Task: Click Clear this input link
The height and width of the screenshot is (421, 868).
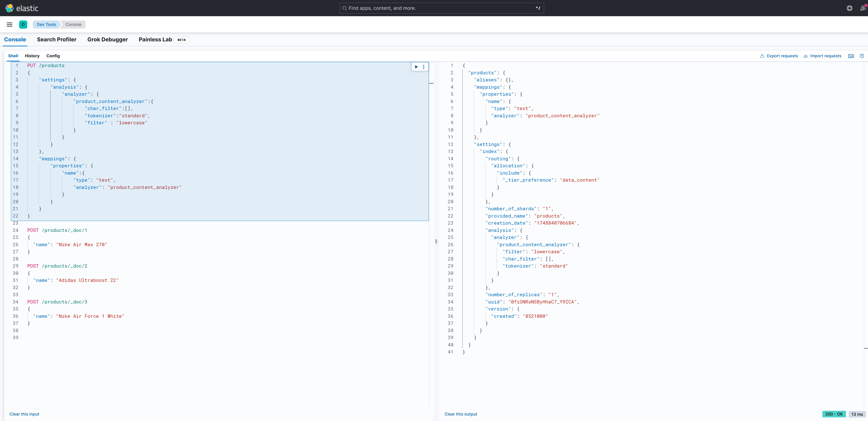Action: (x=24, y=414)
